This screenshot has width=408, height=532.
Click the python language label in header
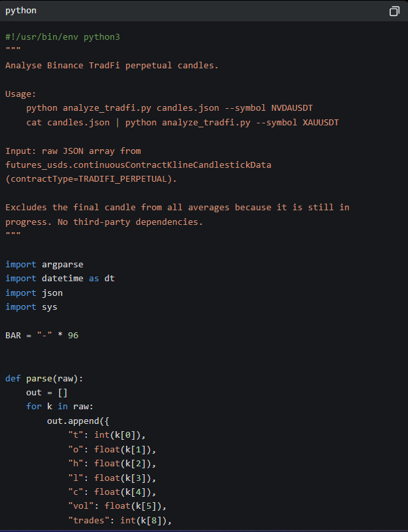(21, 11)
